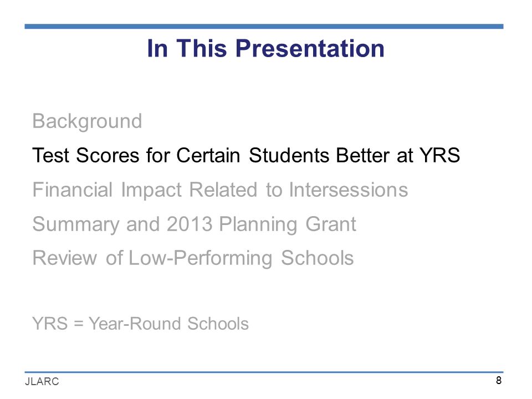Select Financial Impact Related to Intersessions line
Screen dimensions: 532x399
pyautogui.click(x=220, y=190)
